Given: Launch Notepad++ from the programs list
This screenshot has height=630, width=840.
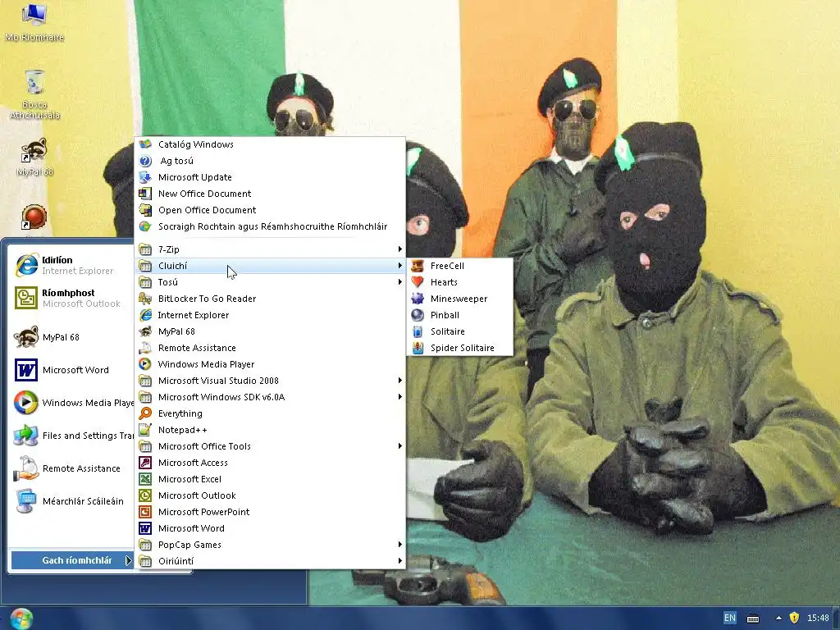Looking at the screenshot, I should [270, 430].
